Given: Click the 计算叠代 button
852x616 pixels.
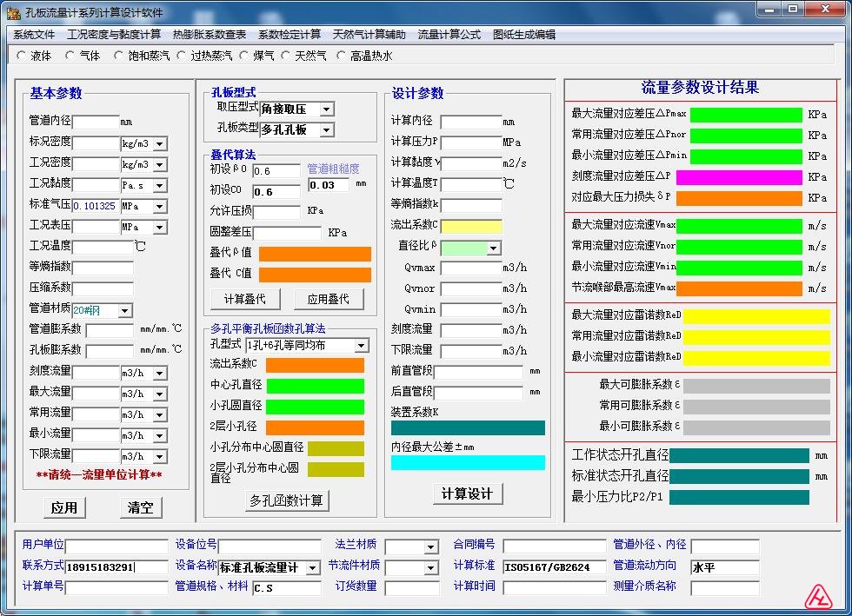Looking at the screenshot, I should coord(245,299).
